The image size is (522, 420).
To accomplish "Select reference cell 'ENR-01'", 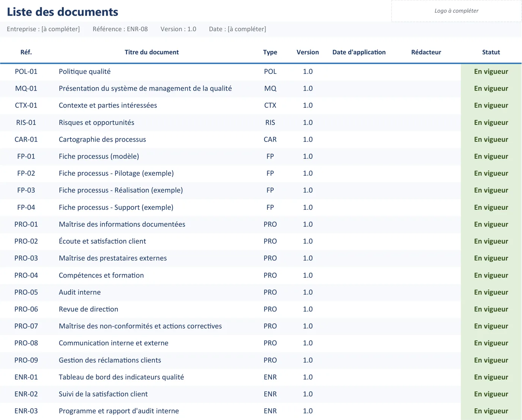I will click(x=26, y=377).
